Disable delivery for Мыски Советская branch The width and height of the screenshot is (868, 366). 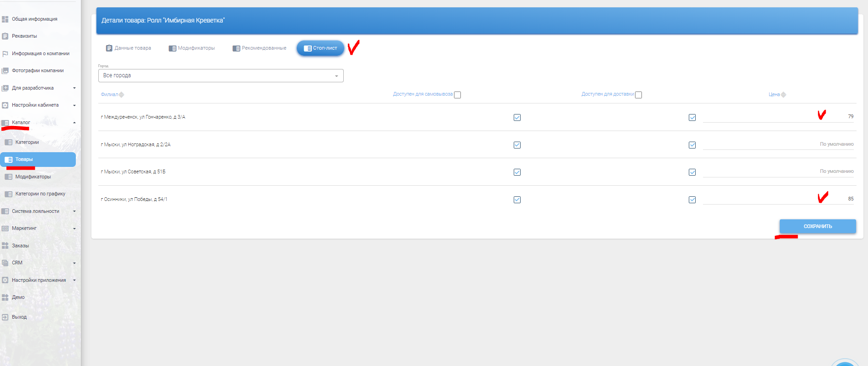pyautogui.click(x=692, y=172)
